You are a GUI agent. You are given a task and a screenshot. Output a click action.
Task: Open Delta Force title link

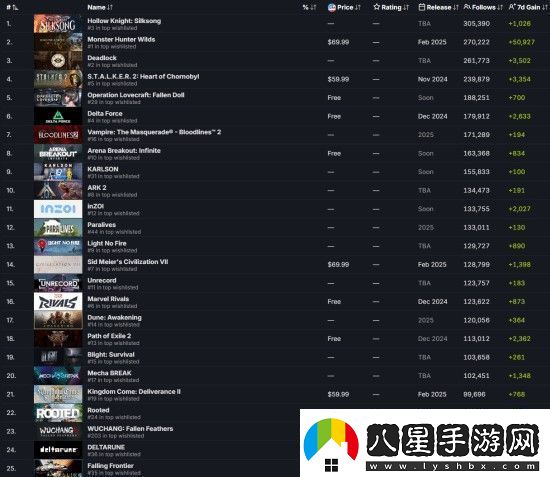click(x=105, y=114)
